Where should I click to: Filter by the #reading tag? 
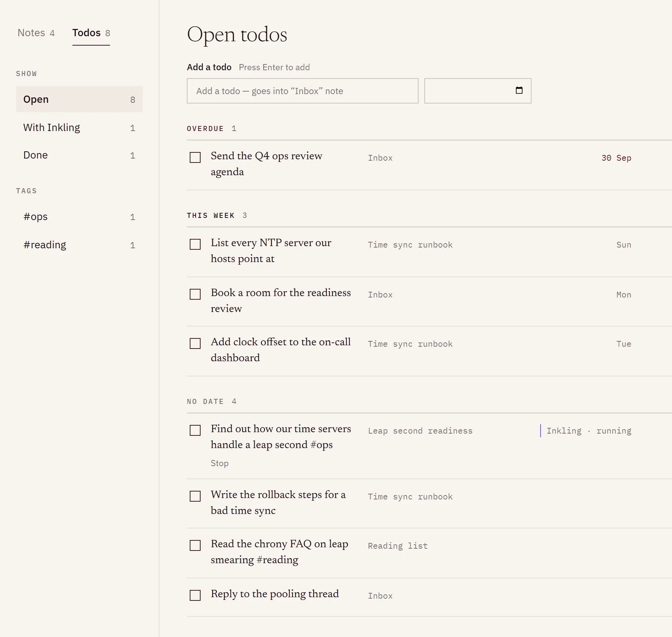(79, 245)
